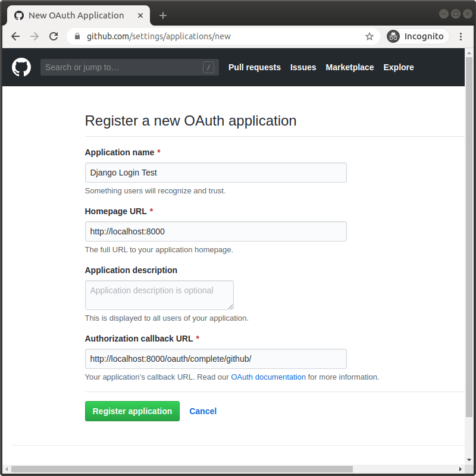Click the Incognito badge icon
This screenshot has height=476, width=476.
click(x=393, y=36)
